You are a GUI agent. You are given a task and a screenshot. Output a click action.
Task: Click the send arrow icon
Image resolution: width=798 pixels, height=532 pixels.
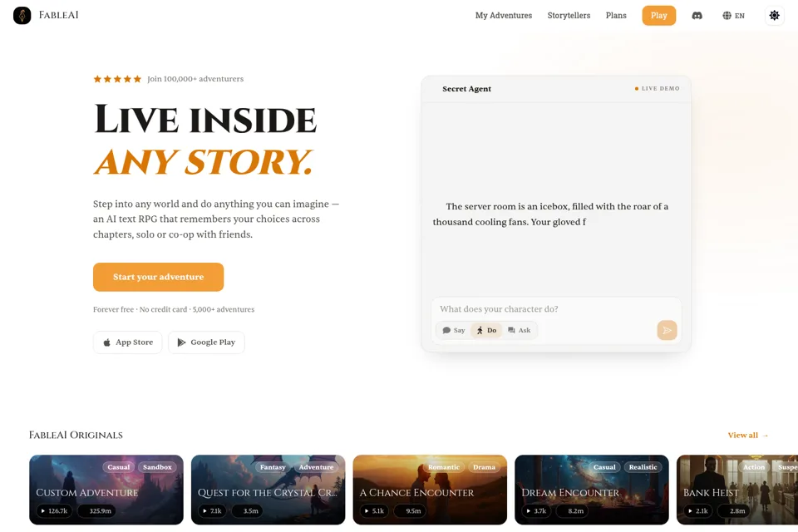pyautogui.click(x=667, y=330)
